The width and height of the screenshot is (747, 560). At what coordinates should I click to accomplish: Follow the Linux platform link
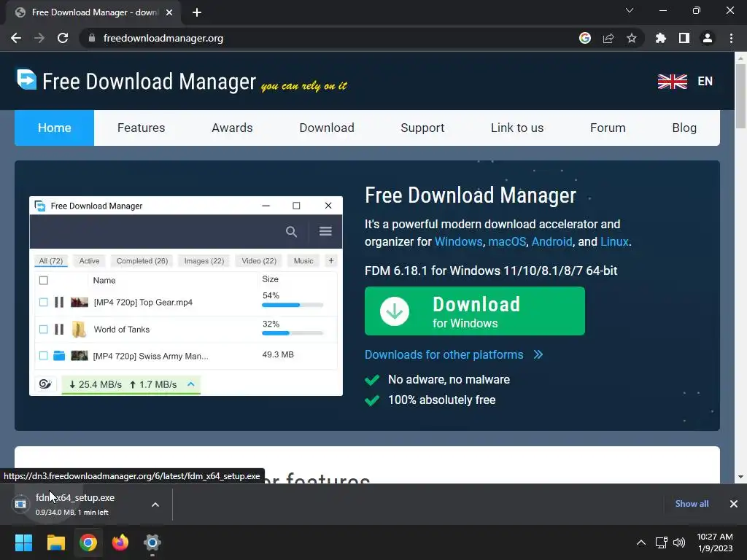[x=614, y=241]
